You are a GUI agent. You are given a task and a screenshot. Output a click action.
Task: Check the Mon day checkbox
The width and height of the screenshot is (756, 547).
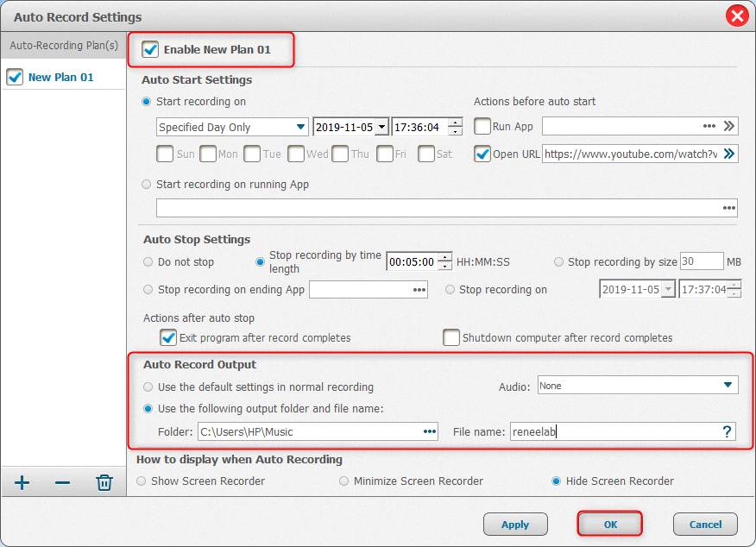tap(208, 154)
